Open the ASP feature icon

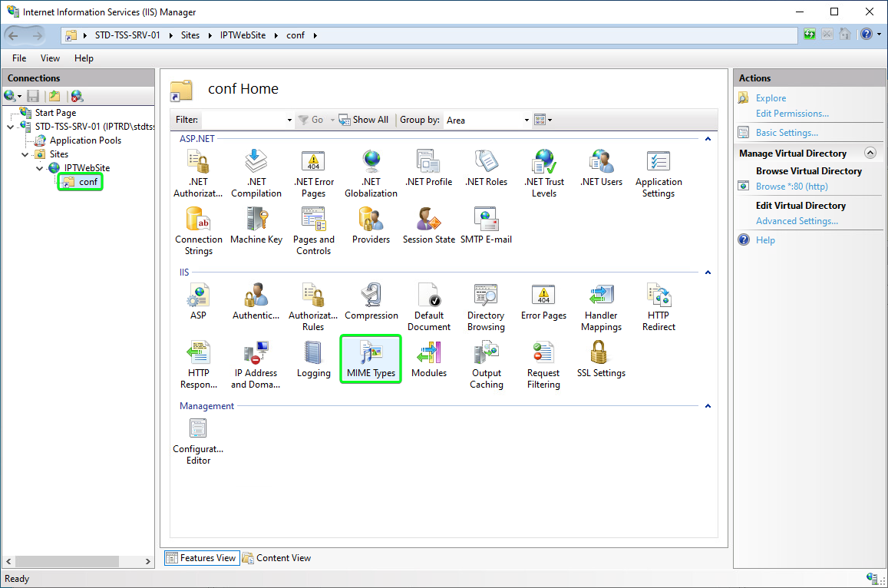click(x=198, y=302)
